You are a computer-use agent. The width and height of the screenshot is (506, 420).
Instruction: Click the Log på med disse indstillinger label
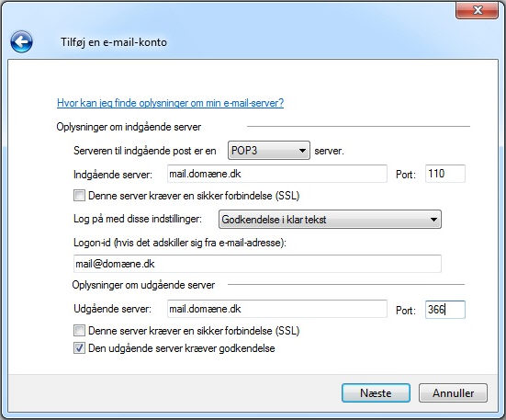(x=138, y=219)
